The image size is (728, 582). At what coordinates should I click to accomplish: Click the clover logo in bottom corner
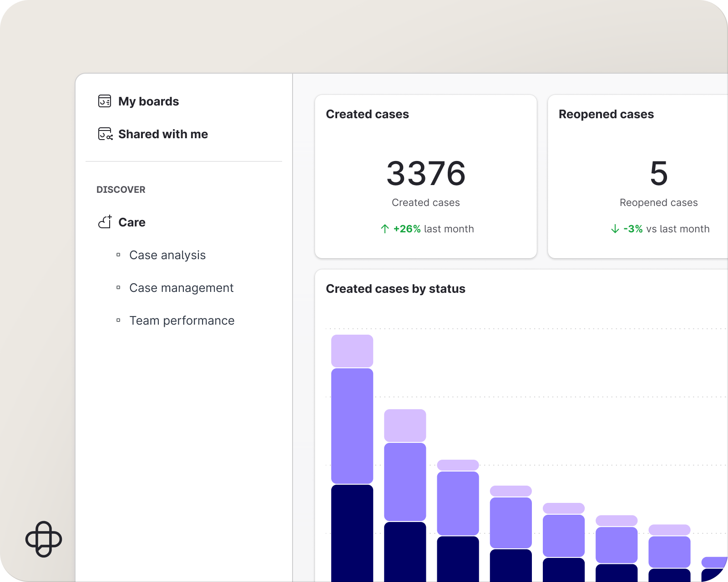point(44,539)
